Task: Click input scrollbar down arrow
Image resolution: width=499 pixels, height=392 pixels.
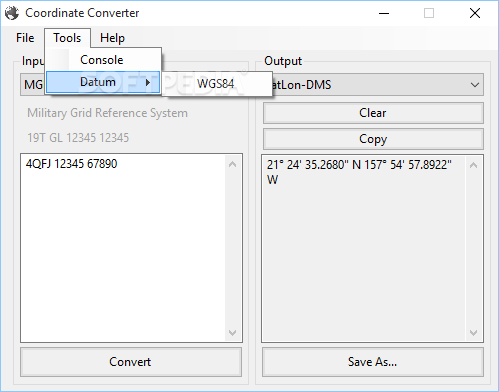Action: tap(233, 332)
